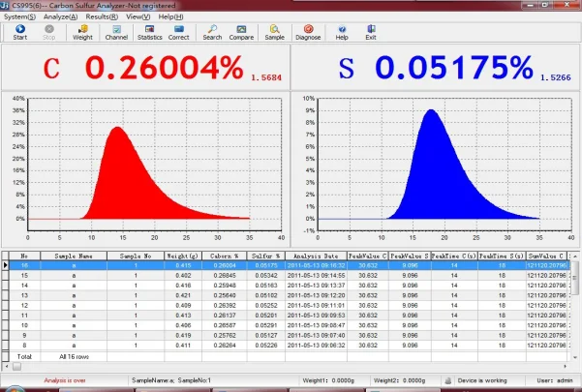582x392 pixels.
Task: Click the Compare toolbar icon
Action: (241, 32)
